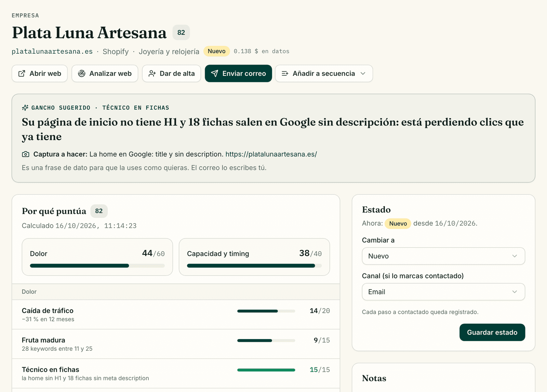
Task: Click the suggested hook headline about H1
Action: tap(272, 129)
